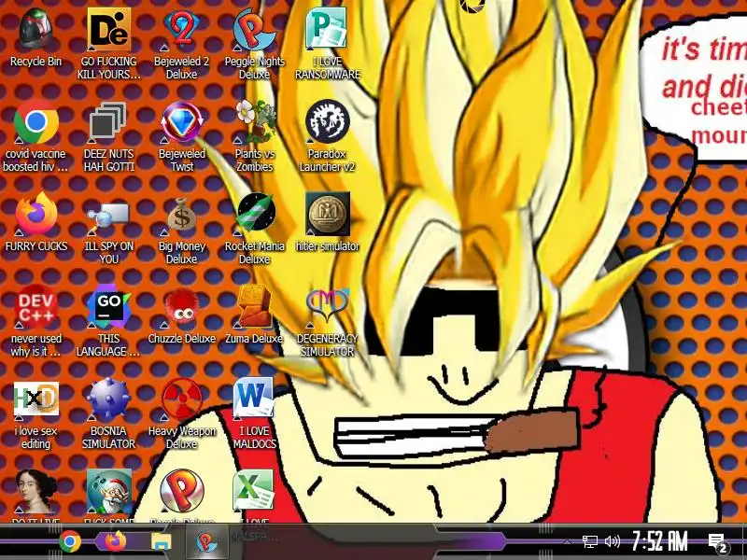Open Big Money Deluxe shortcut

pyautogui.click(x=181, y=216)
